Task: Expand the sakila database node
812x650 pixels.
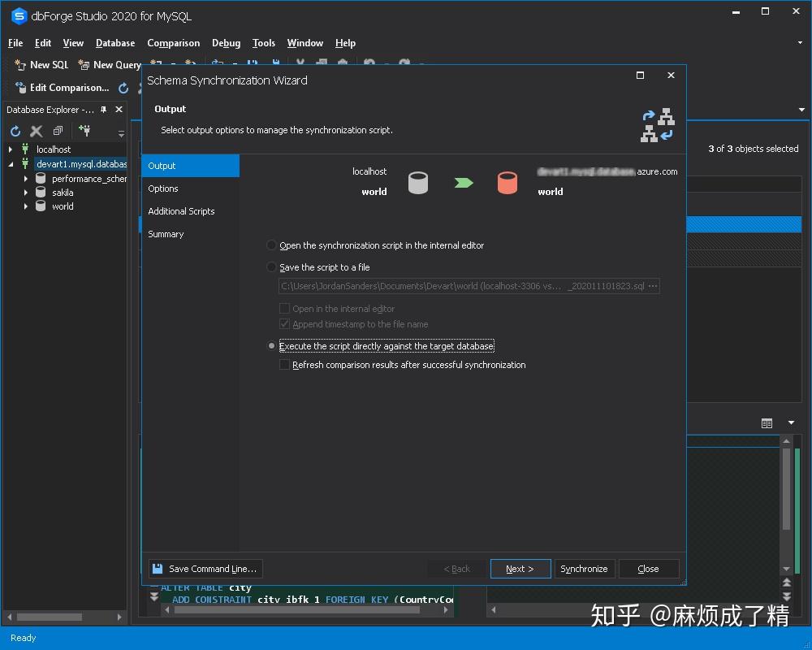Action: coord(25,193)
